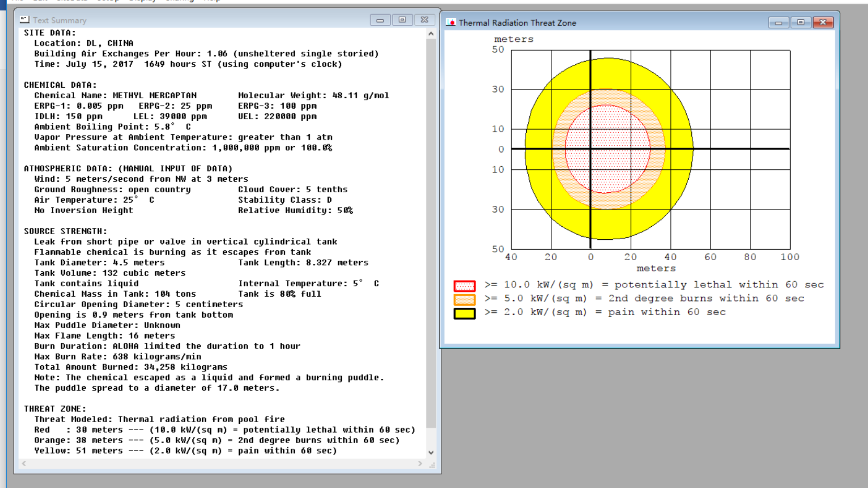Click the Text Summary window title icon
The image size is (868, 488).
[x=25, y=20]
